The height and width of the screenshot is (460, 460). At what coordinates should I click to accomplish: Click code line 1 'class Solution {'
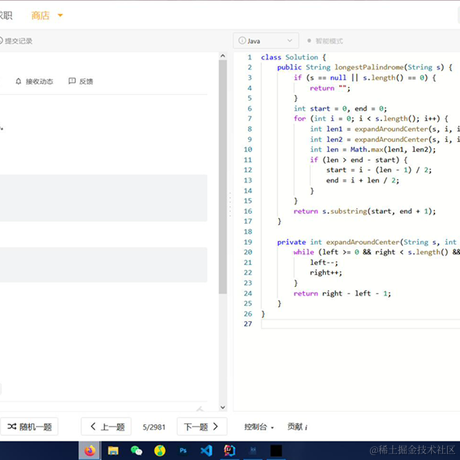pyautogui.click(x=293, y=57)
